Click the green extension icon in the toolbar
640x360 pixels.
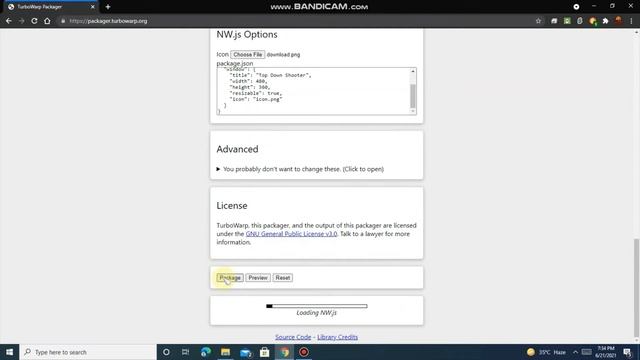point(567,21)
